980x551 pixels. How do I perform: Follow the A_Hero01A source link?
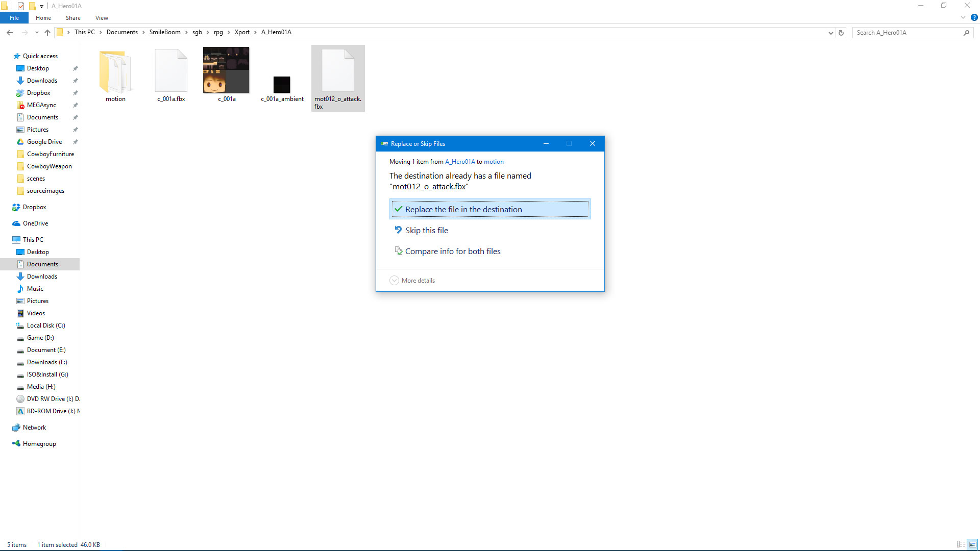(x=459, y=162)
